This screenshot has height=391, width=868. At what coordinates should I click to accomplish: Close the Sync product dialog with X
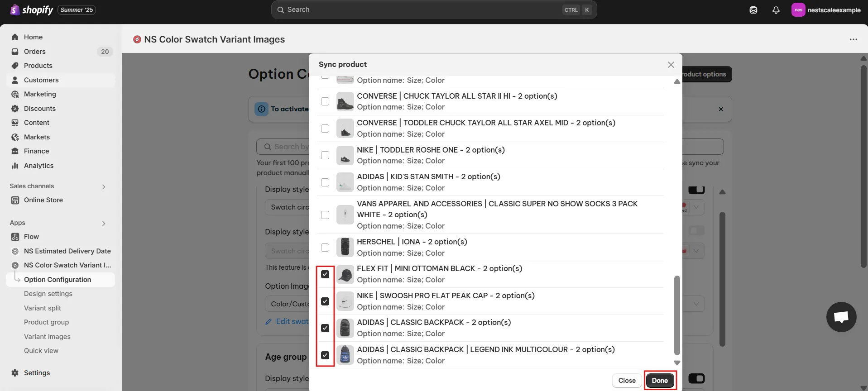671,65
